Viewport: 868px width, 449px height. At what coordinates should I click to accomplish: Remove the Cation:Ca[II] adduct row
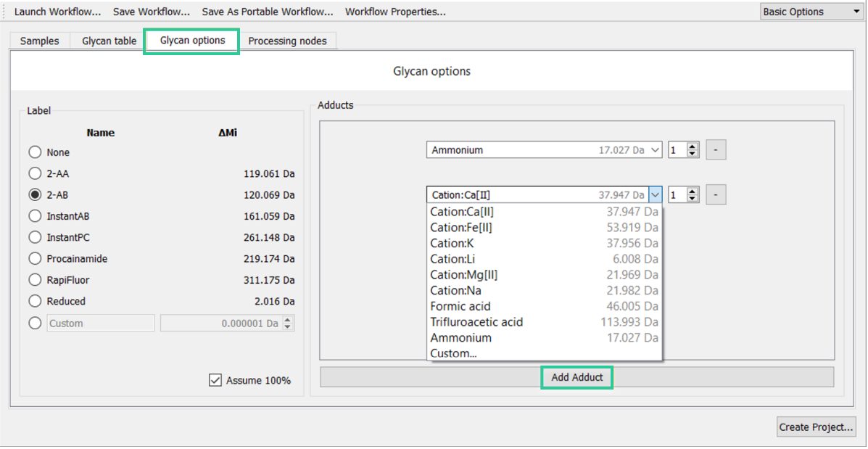pyautogui.click(x=716, y=195)
